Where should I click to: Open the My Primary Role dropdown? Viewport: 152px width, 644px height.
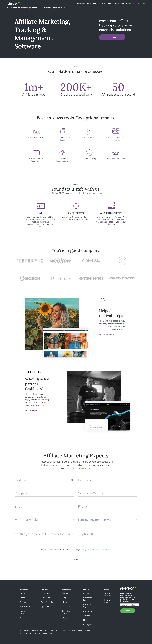point(44,520)
